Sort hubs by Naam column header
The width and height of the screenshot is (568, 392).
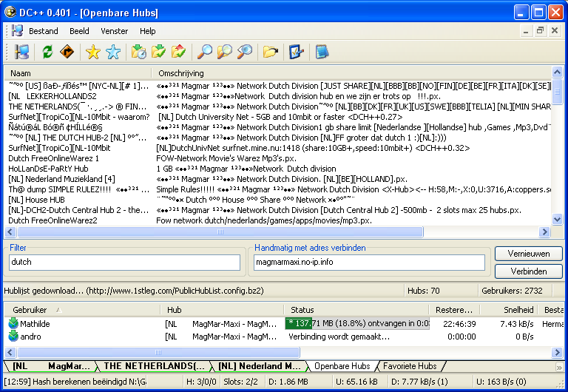click(x=78, y=73)
